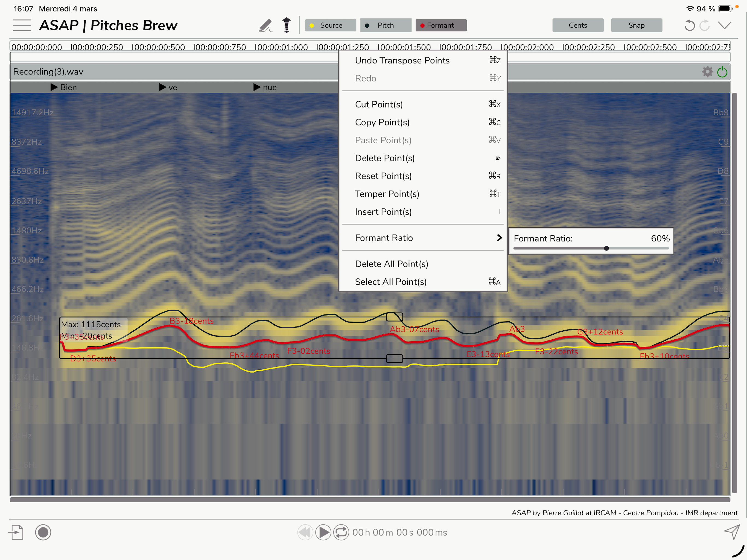Click the B3-18cents pitch label
The width and height of the screenshot is (747, 560).
(191, 321)
